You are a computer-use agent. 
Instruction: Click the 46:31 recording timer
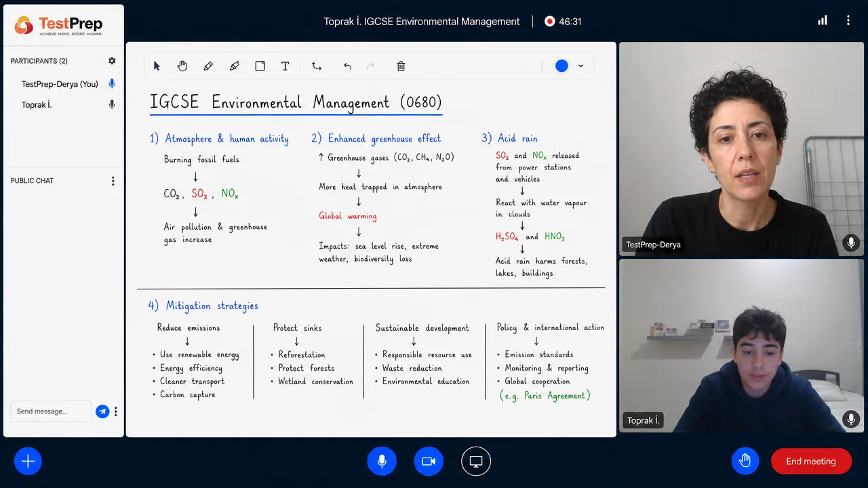[x=570, y=21]
